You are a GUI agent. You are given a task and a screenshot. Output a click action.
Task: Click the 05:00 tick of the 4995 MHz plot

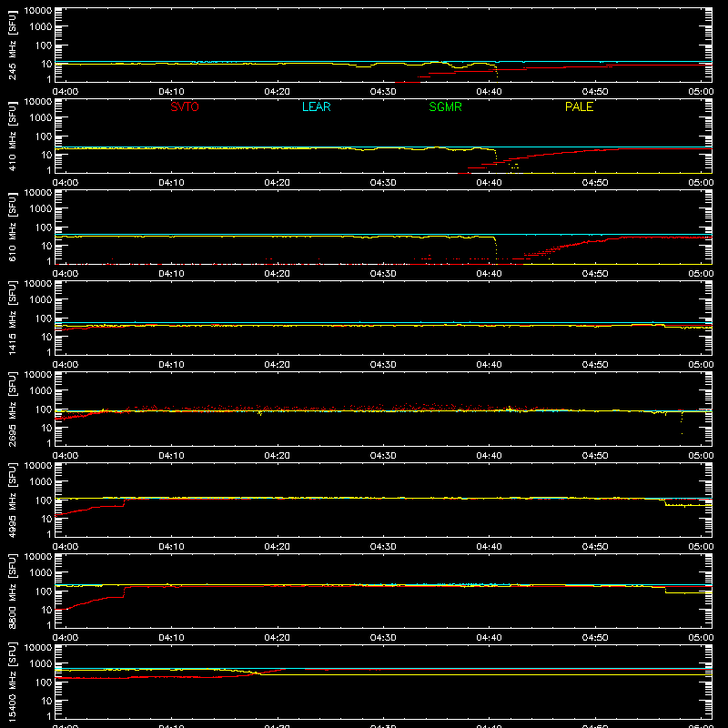(x=701, y=547)
